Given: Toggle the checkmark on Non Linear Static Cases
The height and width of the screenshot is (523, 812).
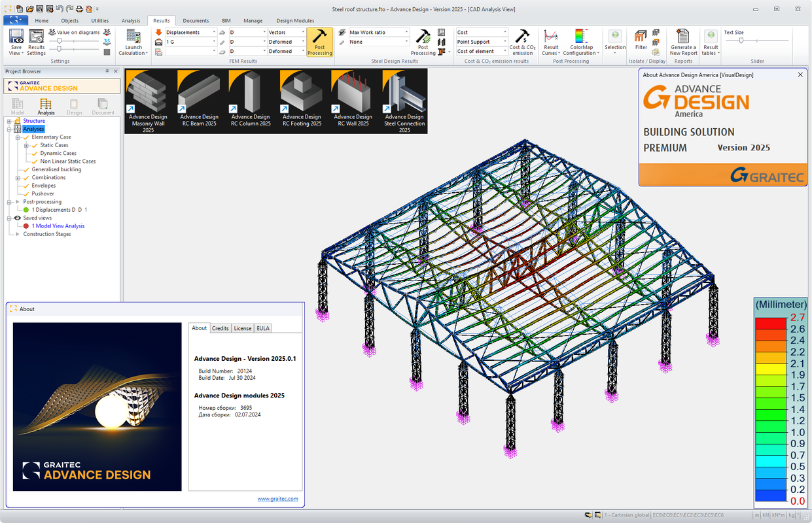Looking at the screenshot, I should coord(35,161).
